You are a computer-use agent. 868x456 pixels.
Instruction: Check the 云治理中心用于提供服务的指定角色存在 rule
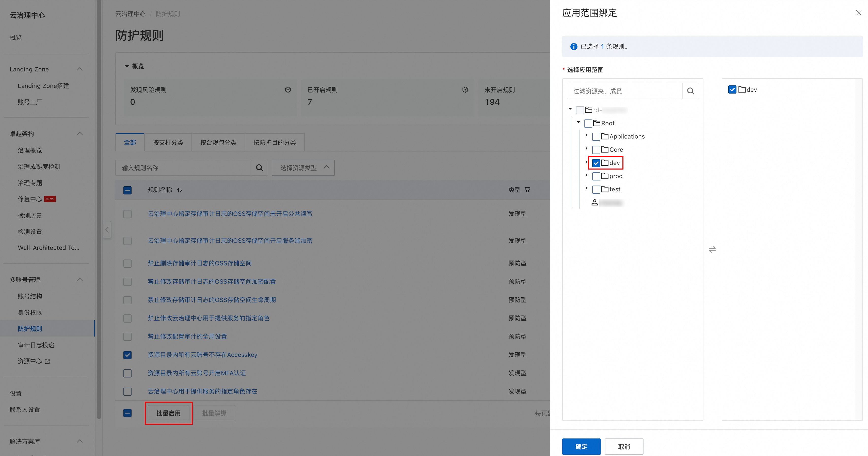127,392
